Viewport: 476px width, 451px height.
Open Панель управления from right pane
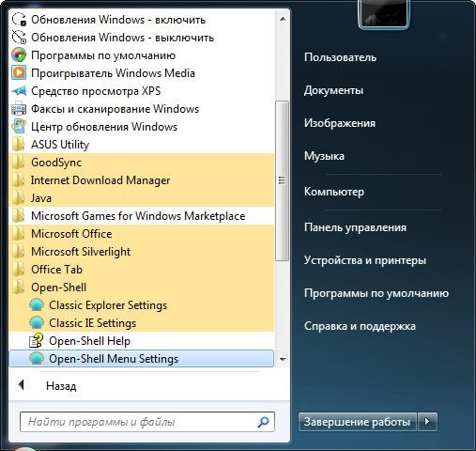tap(355, 227)
